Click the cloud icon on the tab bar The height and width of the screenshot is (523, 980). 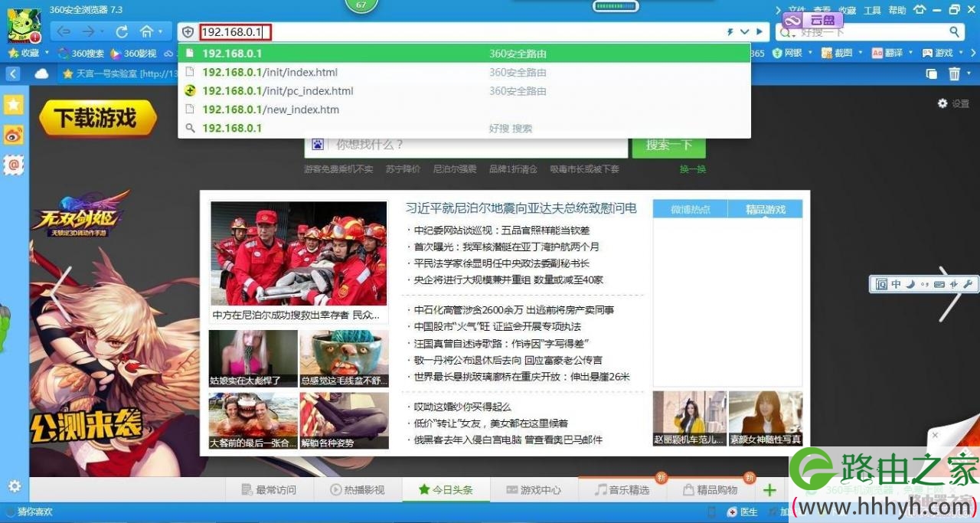[41, 74]
